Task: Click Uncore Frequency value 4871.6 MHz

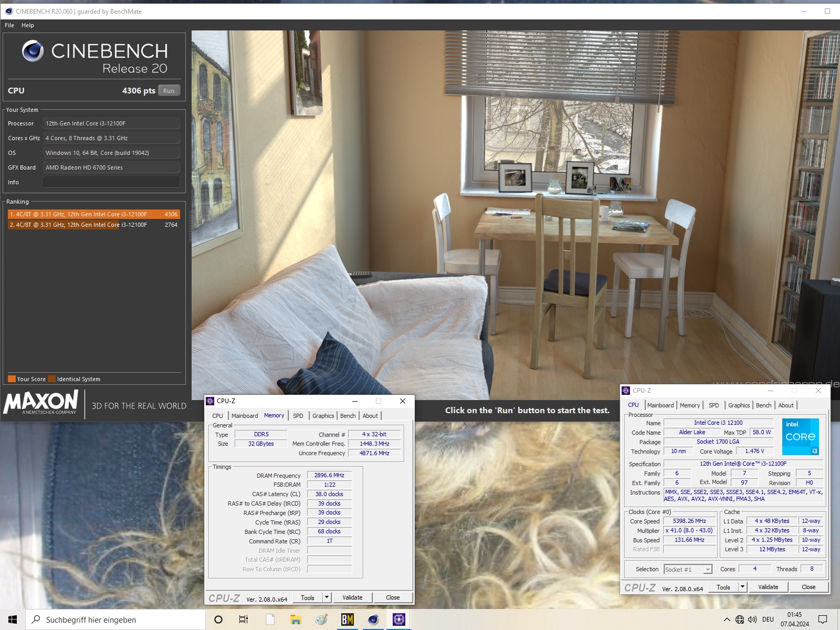Action: (374, 453)
